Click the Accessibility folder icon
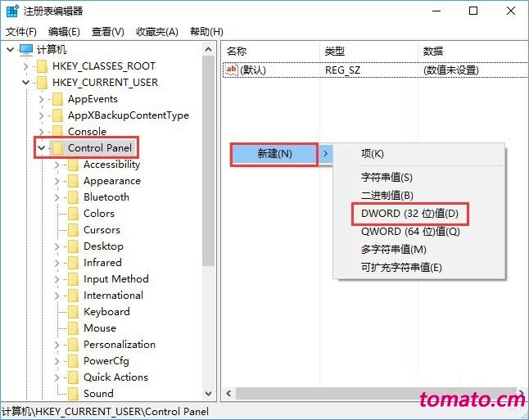529x420 pixels. (x=73, y=165)
